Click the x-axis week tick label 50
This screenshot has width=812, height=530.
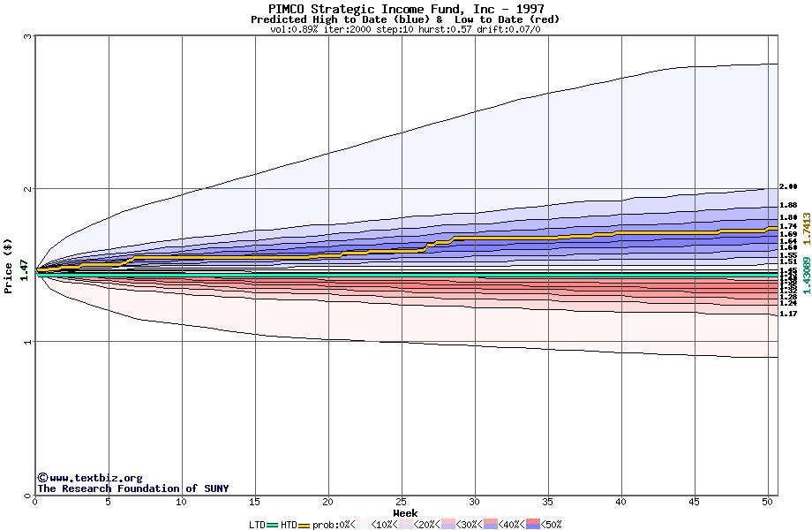[768, 502]
